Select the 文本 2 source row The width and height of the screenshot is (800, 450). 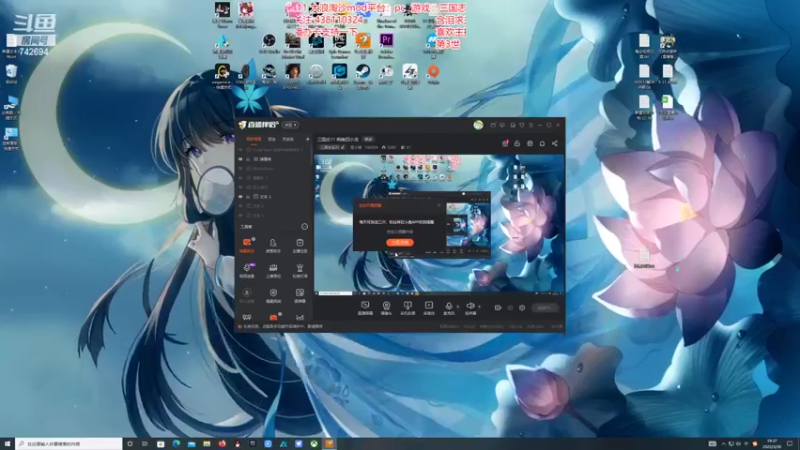coord(274,206)
